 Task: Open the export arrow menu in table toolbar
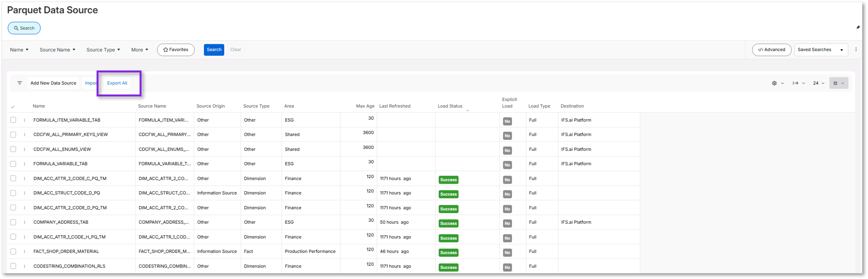[799, 83]
